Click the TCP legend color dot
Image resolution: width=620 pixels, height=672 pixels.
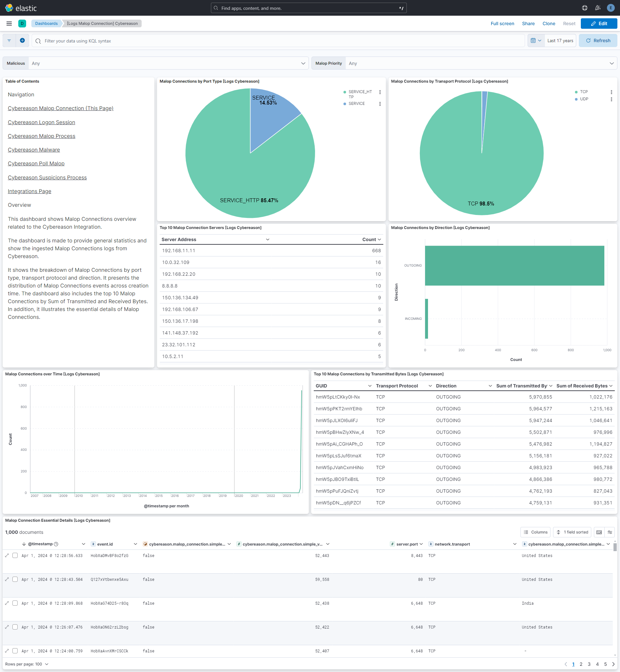pos(576,91)
